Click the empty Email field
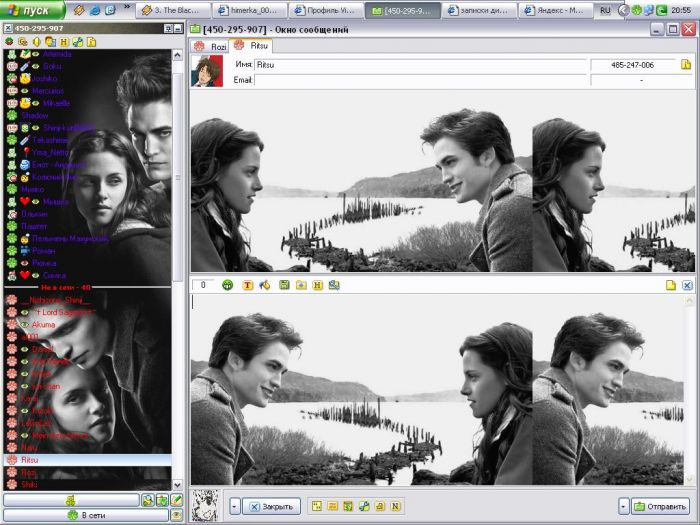This screenshot has width=700, height=525. [421, 80]
